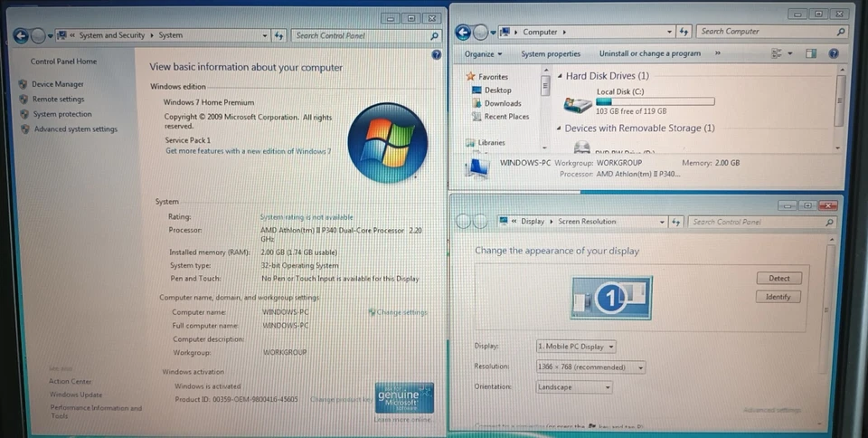Click Advanced system settings shield icon
Screen dimensions: 868x438
(x=25, y=129)
